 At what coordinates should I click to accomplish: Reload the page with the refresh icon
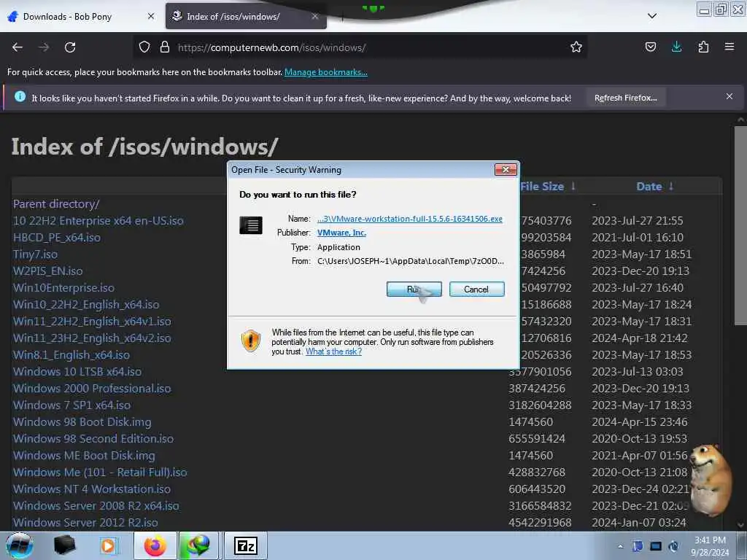coord(70,47)
